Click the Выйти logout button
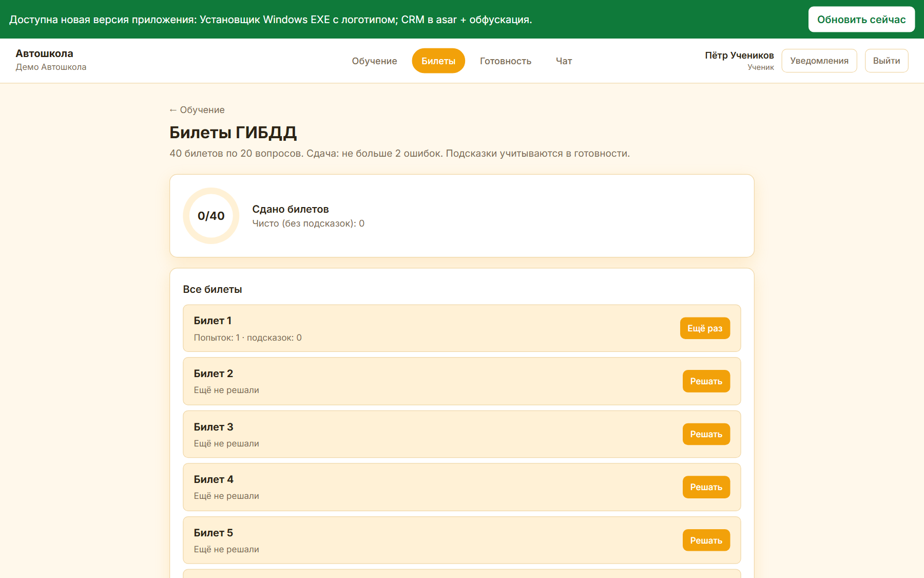The height and width of the screenshot is (578, 924). point(887,61)
